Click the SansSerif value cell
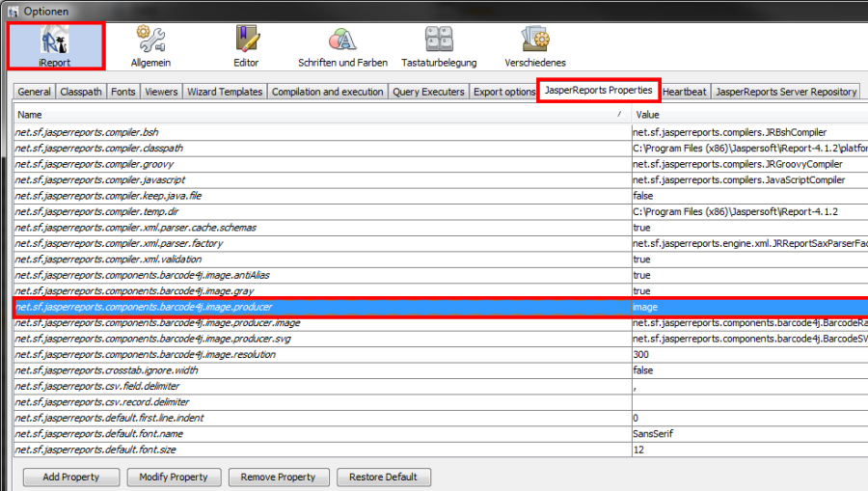 [750, 434]
